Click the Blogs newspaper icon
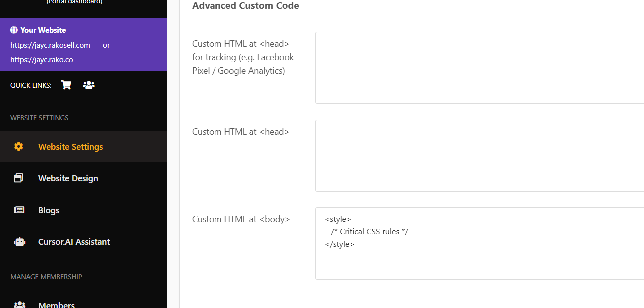Screen dimensions: 644x308 [19, 210]
